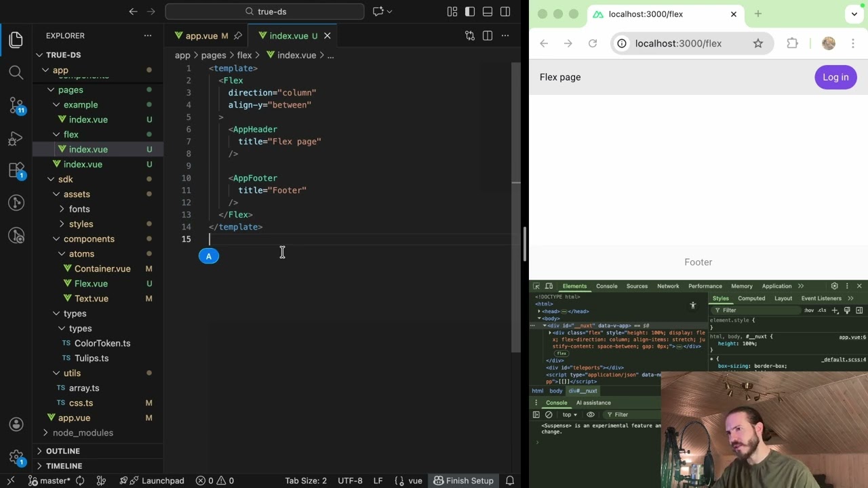Click the remote window icon in status bar
Screen dimensions: 868x488
tap(11, 481)
